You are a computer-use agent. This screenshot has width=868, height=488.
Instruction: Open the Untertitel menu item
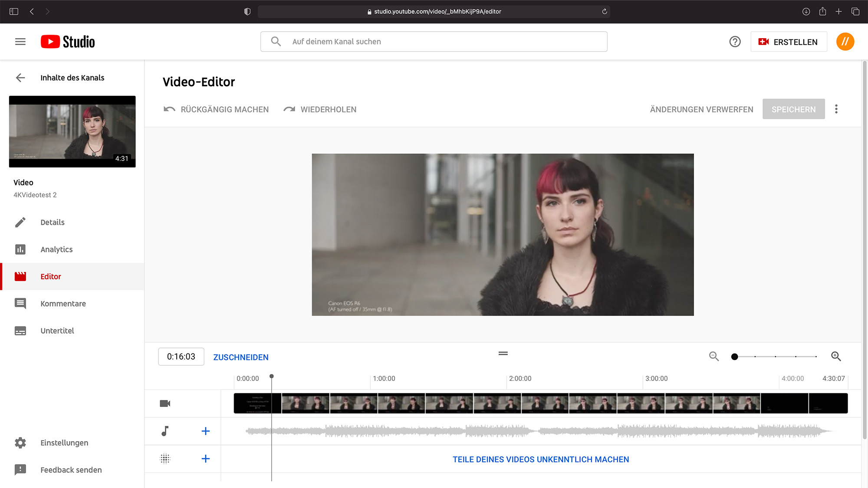72,331
